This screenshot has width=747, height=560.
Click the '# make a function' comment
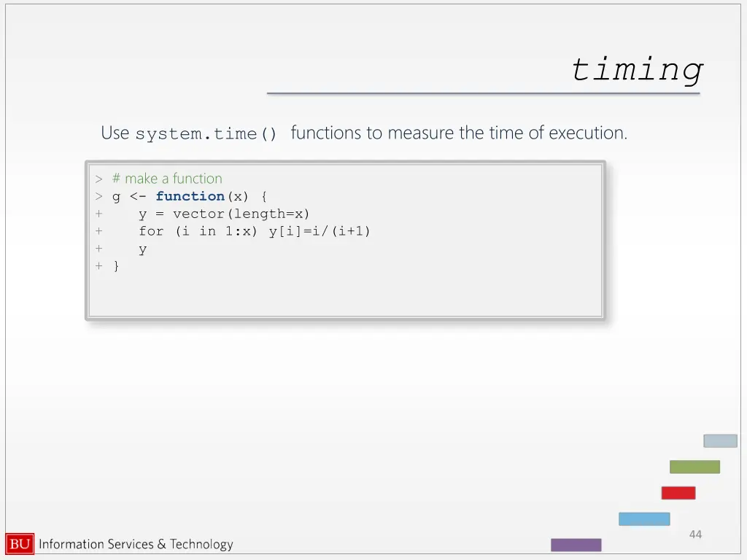pos(167,179)
